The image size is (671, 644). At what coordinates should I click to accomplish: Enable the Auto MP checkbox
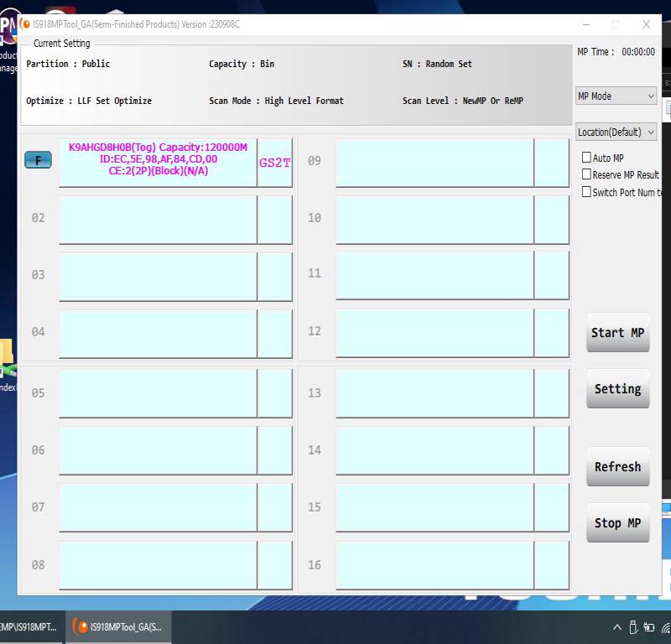587,158
